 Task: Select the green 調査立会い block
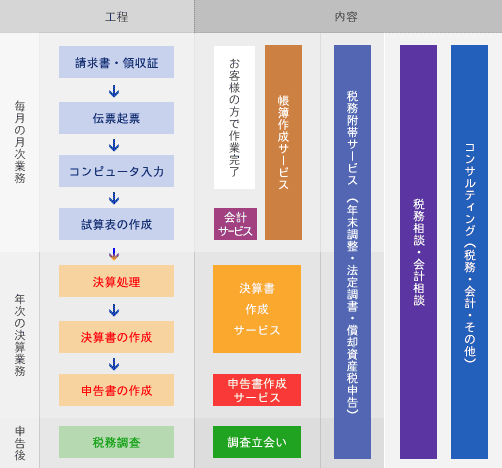[x=257, y=442]
